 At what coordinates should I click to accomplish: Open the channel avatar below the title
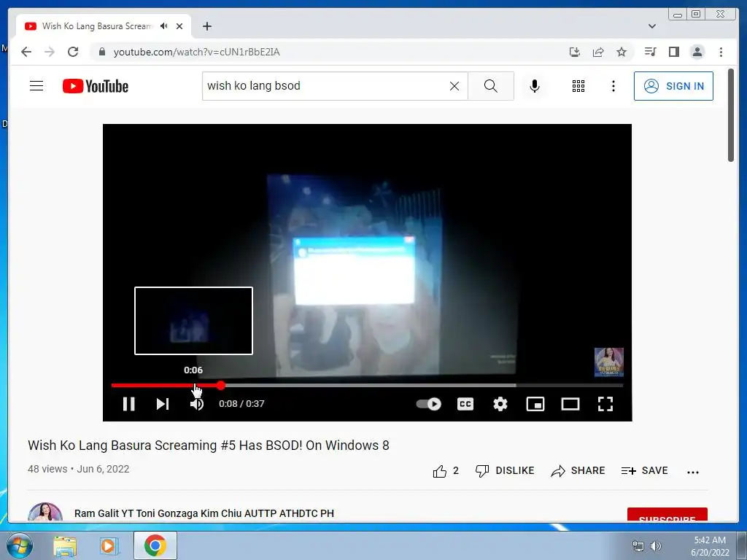pyautogui.click(x=45, y=512)
